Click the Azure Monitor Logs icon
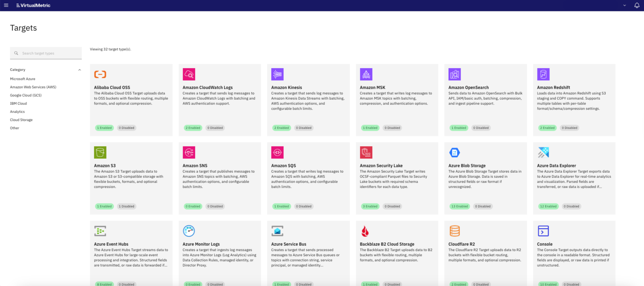 (189, 231)
